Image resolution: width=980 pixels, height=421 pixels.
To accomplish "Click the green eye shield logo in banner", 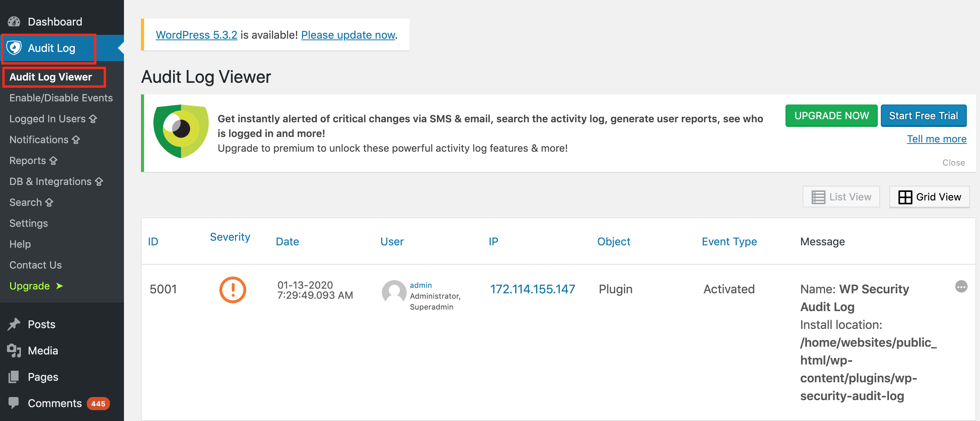I will (x=181, y=132).
